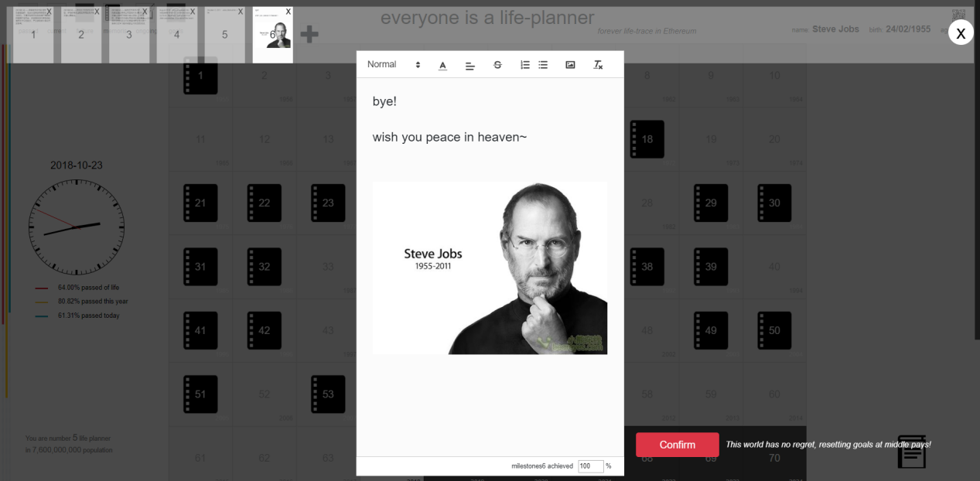Screen dimensions: 980x481
Task: Open year 38 film notebook cell
Action: click(647, 267)
